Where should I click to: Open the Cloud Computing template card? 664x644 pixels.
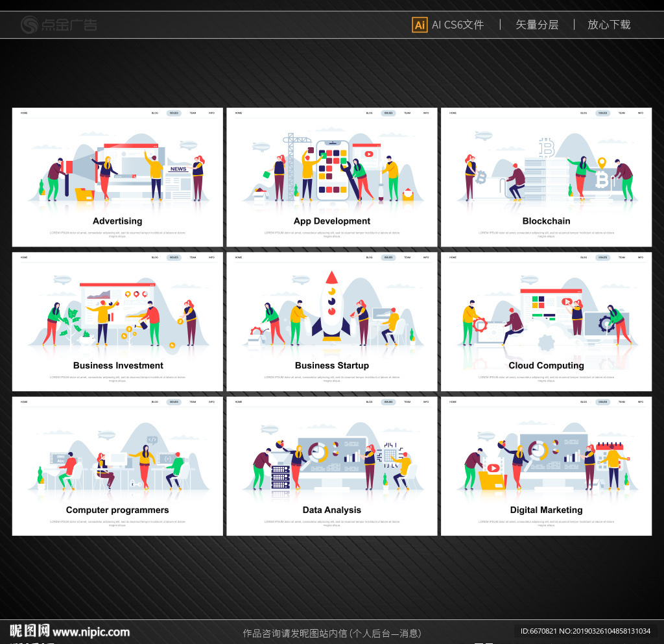point(546,322)
